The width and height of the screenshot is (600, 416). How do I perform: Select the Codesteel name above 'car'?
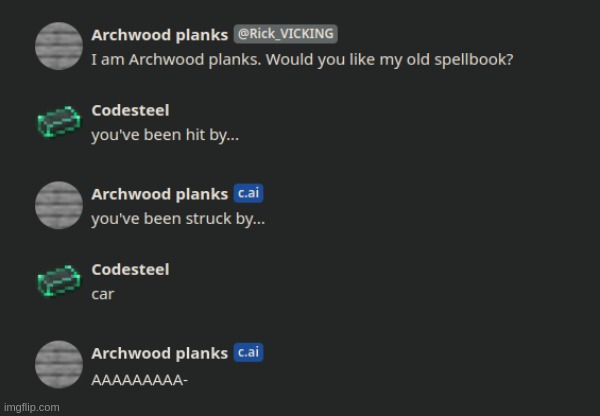130,269
